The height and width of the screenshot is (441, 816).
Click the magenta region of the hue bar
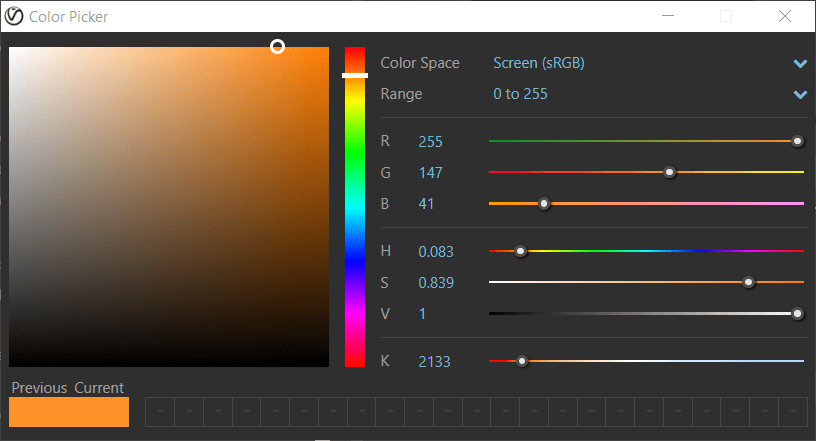355,312
